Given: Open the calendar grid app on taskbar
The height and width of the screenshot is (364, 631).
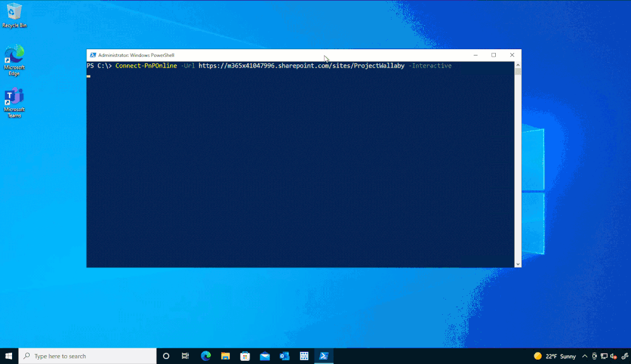Looking at the screenshot, I should [304, 356].
